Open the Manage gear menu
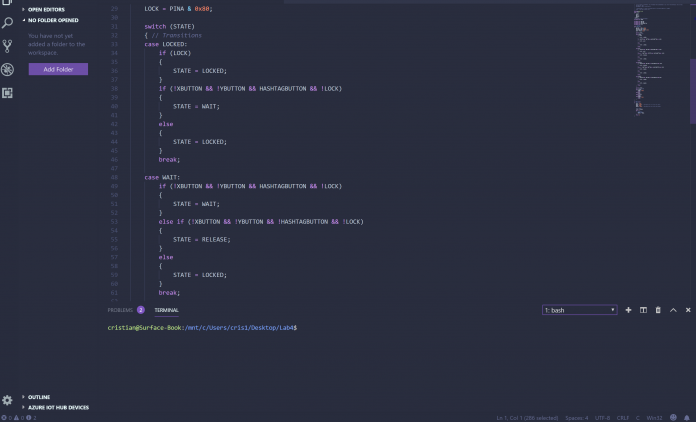Screen dimensions: 696x422 (7, 400)
